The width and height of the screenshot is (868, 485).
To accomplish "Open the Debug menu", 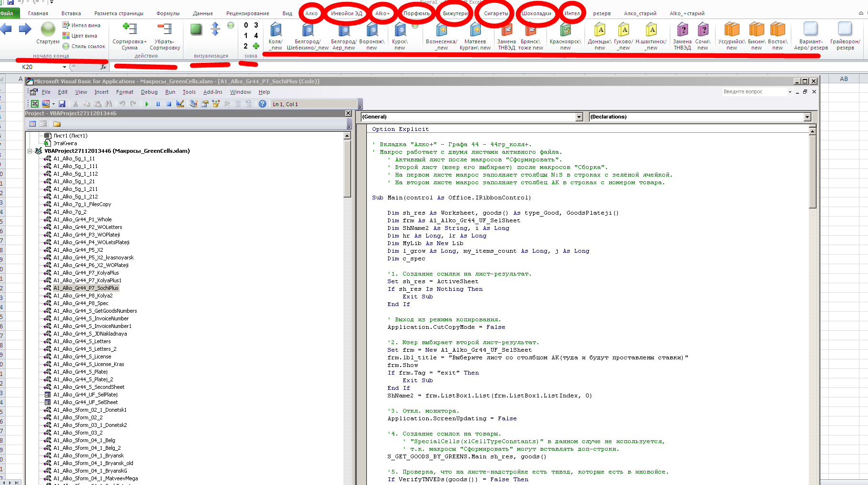I will click(149, 92).
